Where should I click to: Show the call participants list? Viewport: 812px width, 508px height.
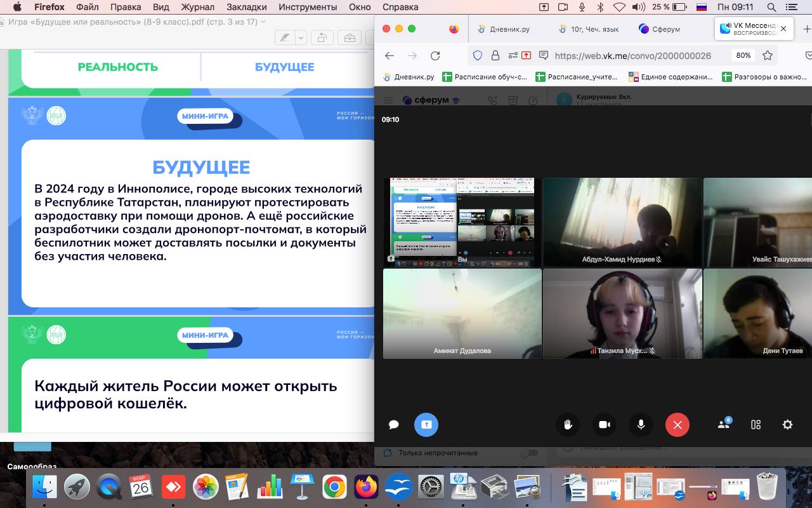(724, 425)
